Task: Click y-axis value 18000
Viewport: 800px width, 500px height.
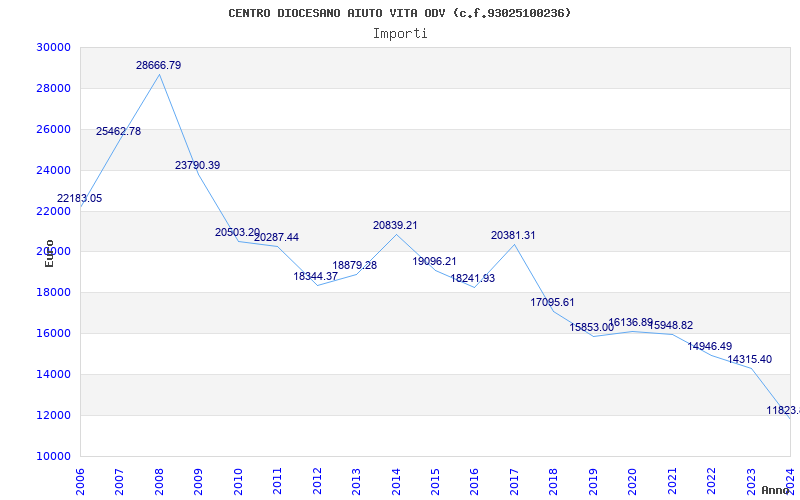Action: click(x=53, y=293)
